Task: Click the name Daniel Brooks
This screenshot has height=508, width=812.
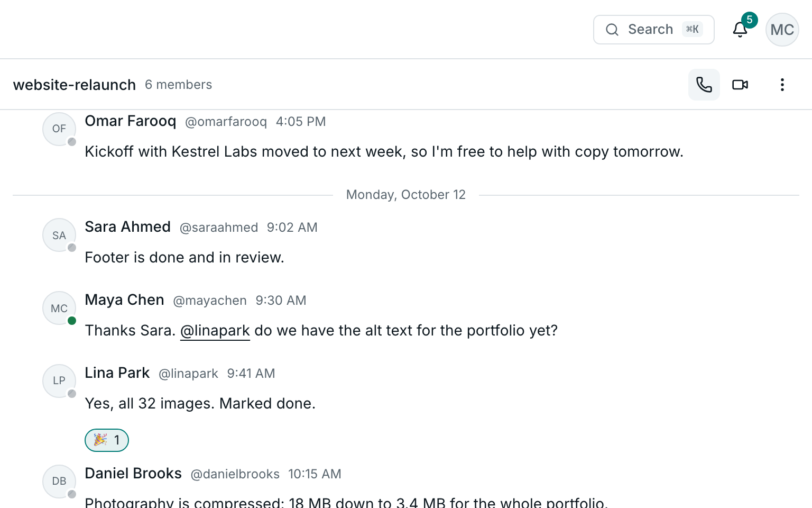Action: tap(133, 474)
